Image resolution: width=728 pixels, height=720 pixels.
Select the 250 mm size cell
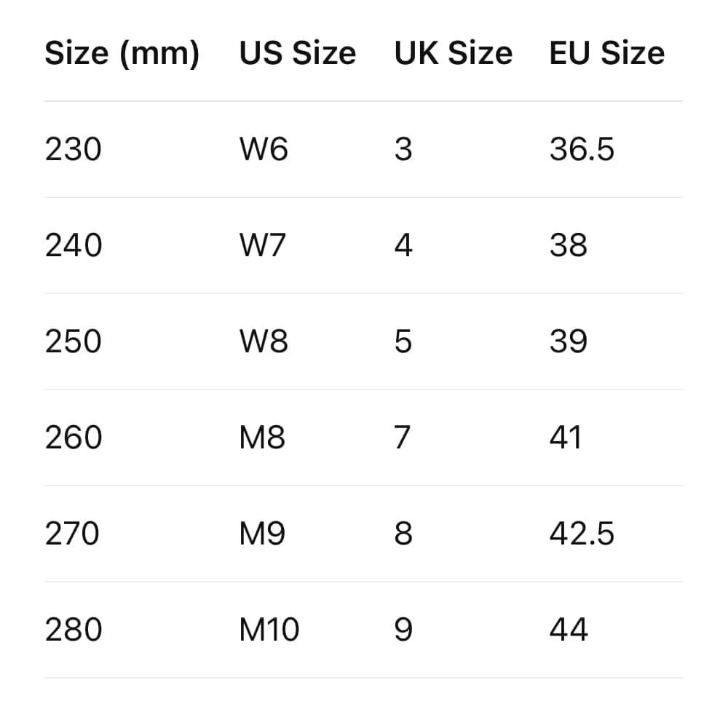click(73, 341)
